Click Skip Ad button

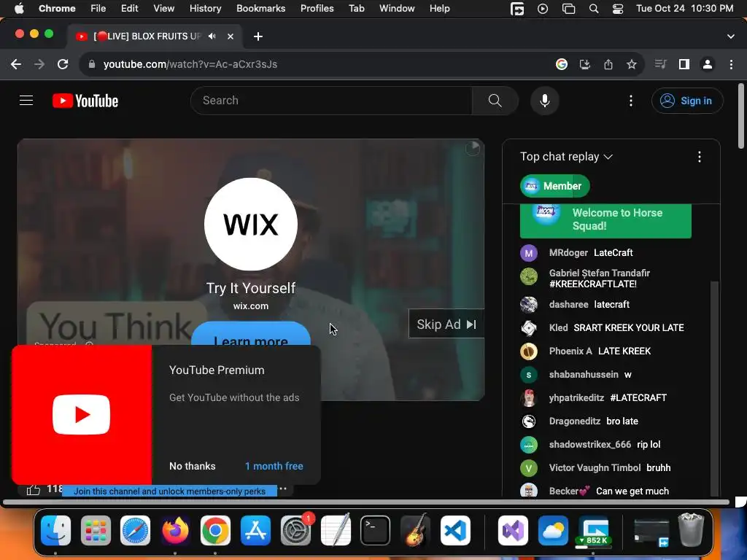[446, 324]
